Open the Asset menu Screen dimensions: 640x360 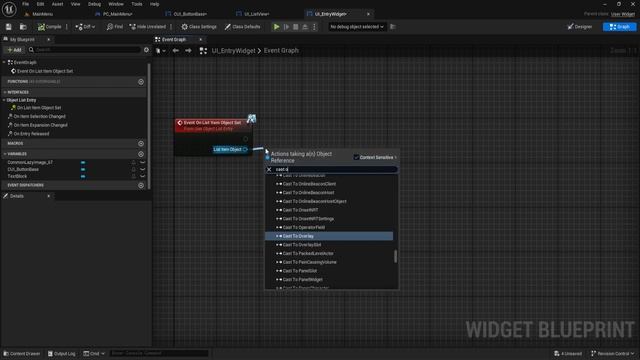(x=57, y=4)
